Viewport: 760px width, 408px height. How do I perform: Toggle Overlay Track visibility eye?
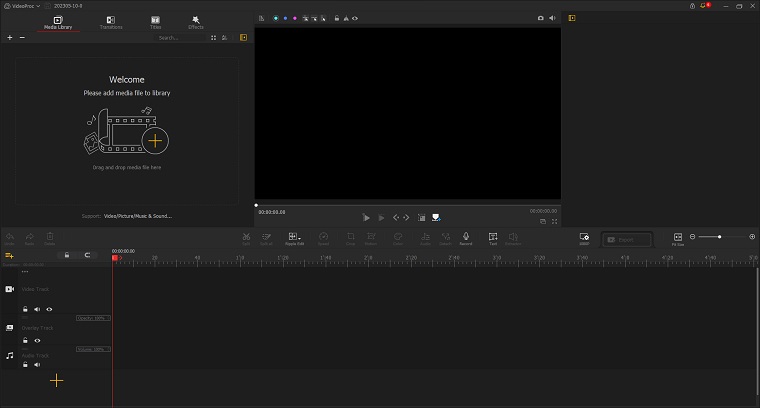(x=37, y=340)
